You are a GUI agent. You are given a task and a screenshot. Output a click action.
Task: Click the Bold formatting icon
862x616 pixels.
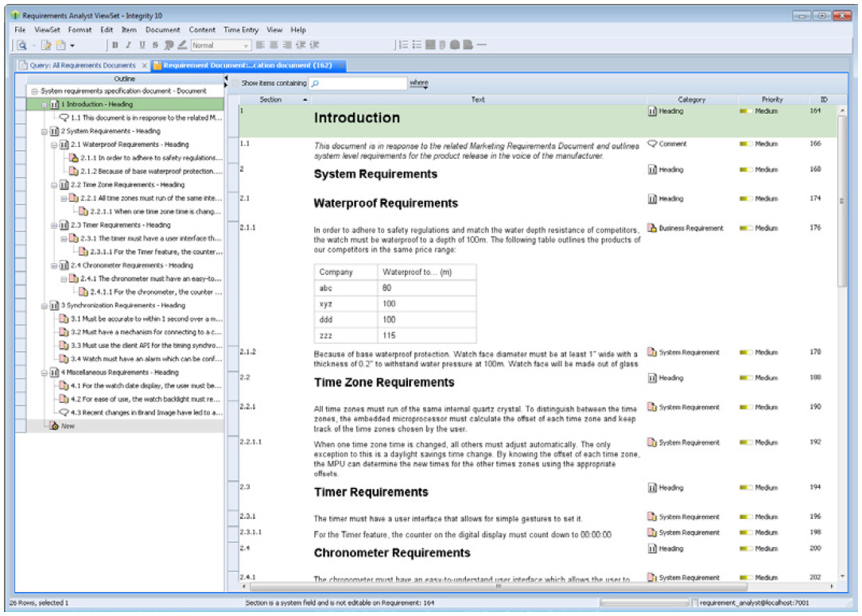(x=115, y=45)
